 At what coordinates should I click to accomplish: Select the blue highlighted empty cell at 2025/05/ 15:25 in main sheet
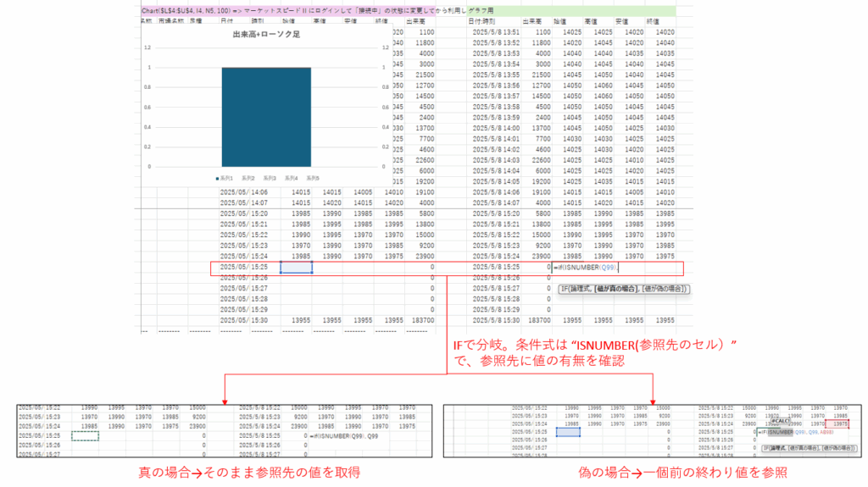(296, 268)
